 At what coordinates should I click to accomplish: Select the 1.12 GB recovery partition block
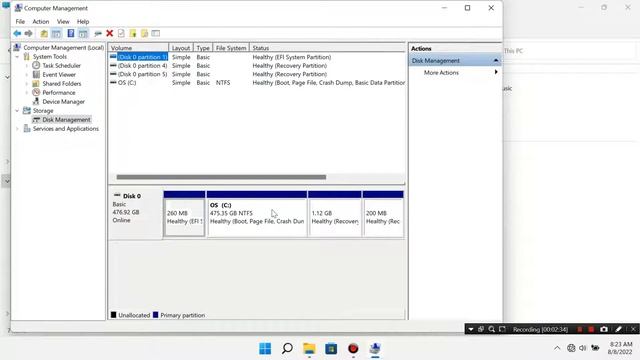tap(335, 214)
